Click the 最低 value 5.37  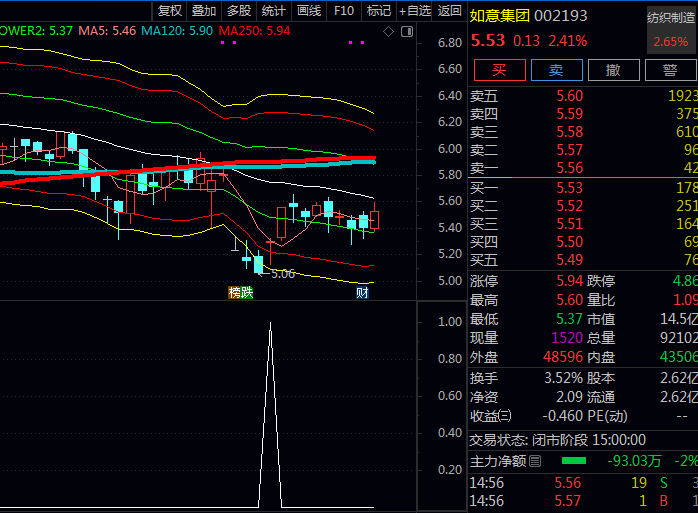click(569, 319)
